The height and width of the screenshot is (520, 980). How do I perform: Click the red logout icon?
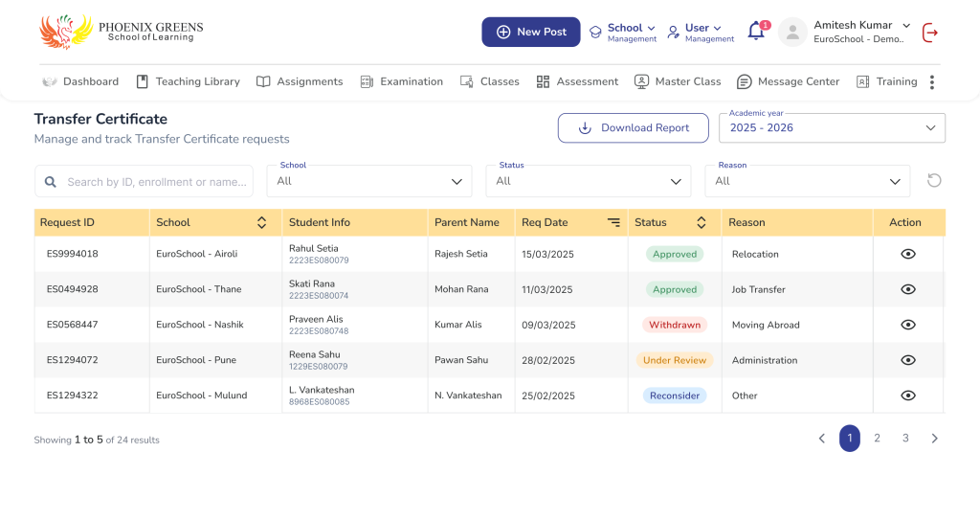929,33
